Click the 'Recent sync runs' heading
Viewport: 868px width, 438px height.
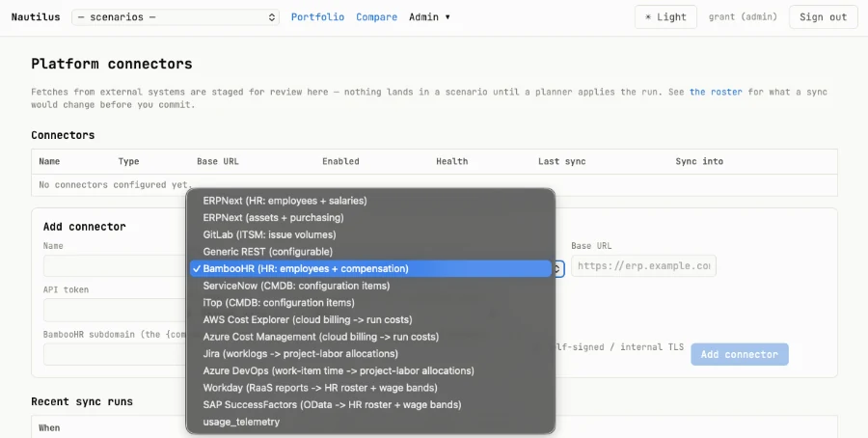click(x=82, y=401)
